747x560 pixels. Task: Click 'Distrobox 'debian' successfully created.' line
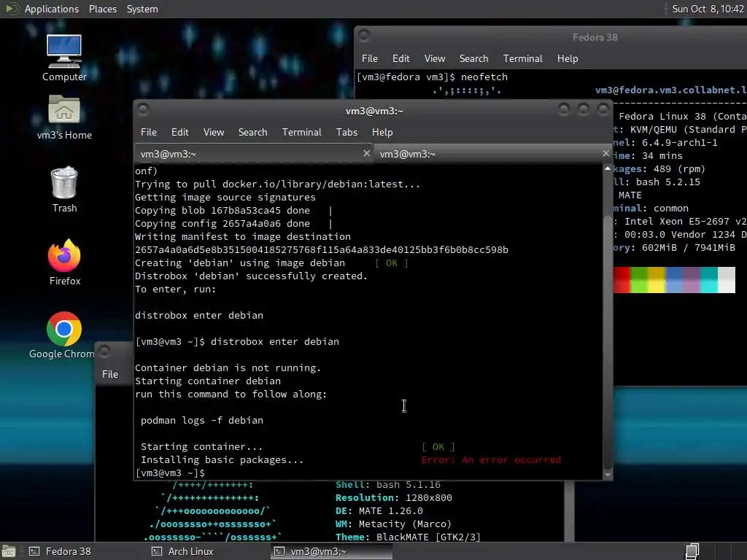coord(251,276)
